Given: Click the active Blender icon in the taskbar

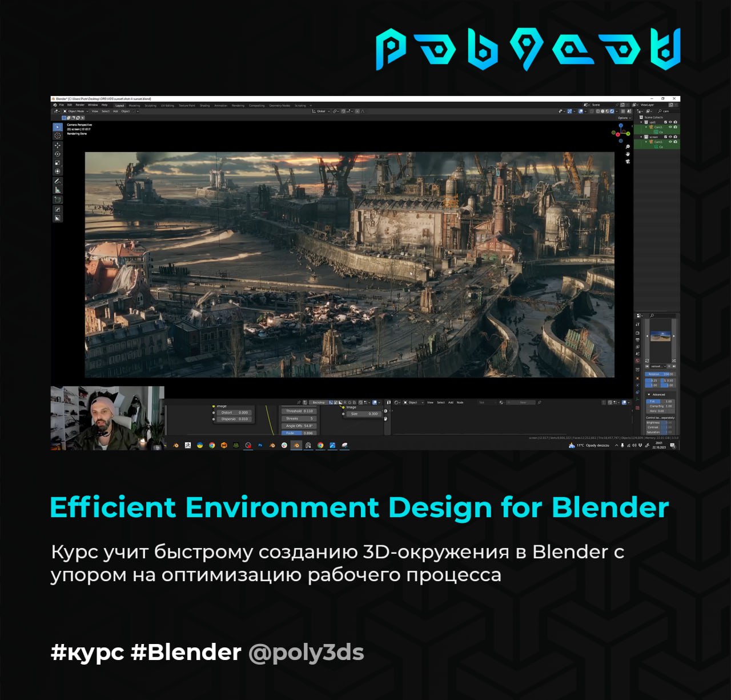Looking at the screenshot, I should (x=296, y=445).
